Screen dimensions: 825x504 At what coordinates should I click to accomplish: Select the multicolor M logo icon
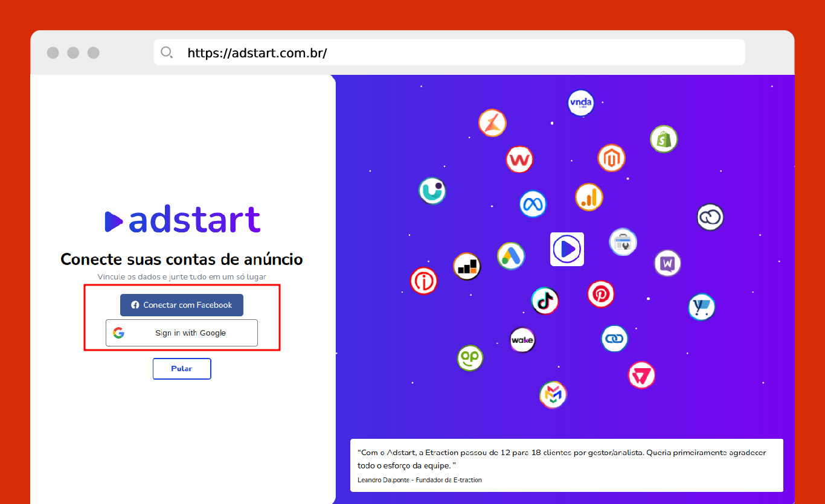pyautogui.click(x=553, y=395)
